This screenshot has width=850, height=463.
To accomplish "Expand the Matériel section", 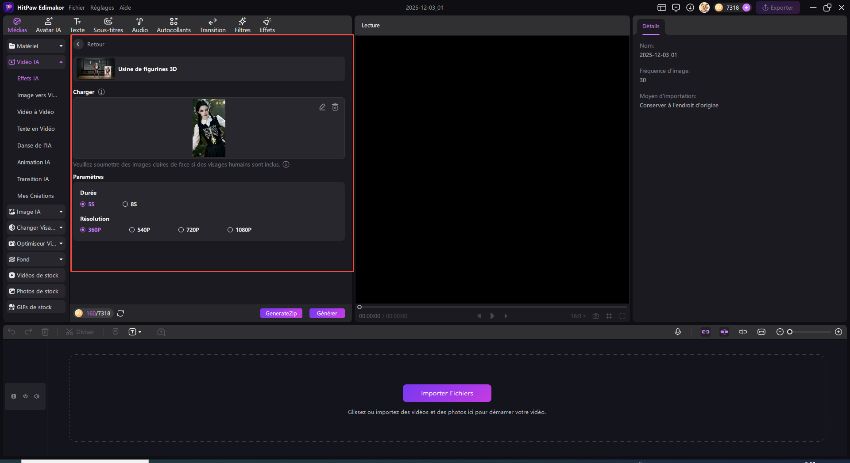I will [35, 46].
